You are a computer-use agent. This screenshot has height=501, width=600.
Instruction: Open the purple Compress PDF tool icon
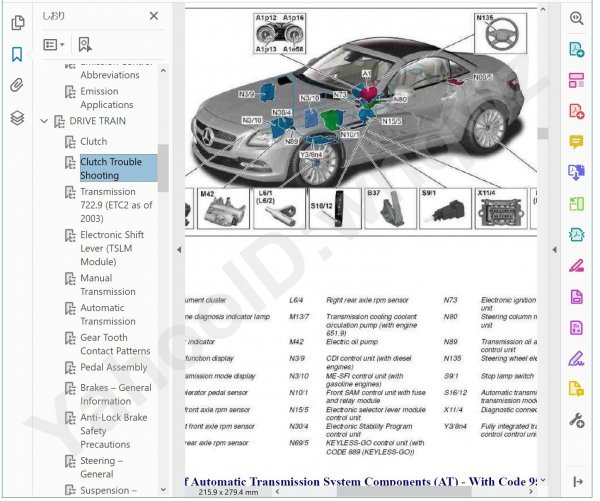pos(576,328)
